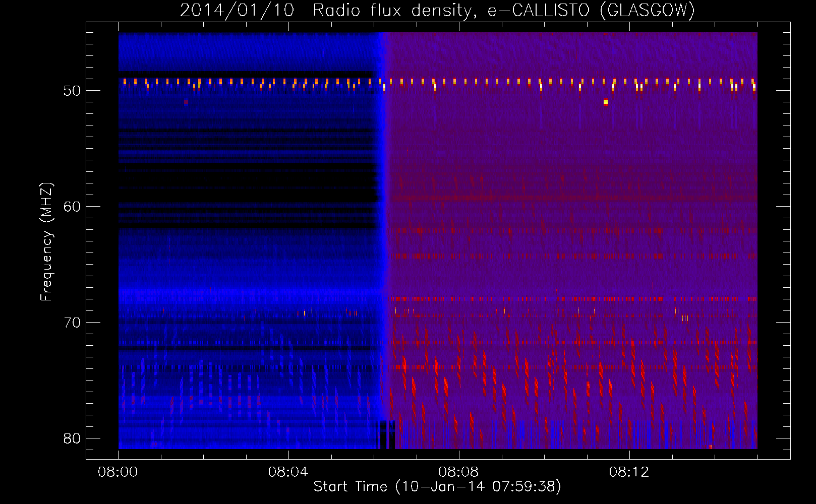Click the 'Frequency (MHZ)' axis label
The image size is (816, 504).
[x=46, y=242]
